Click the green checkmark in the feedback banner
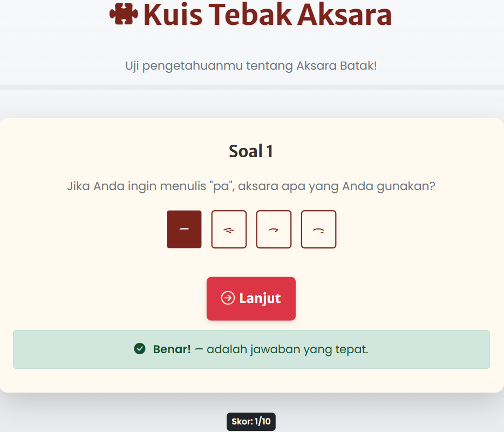This screenshot has width=504, height=432. (x=140, y=349)
